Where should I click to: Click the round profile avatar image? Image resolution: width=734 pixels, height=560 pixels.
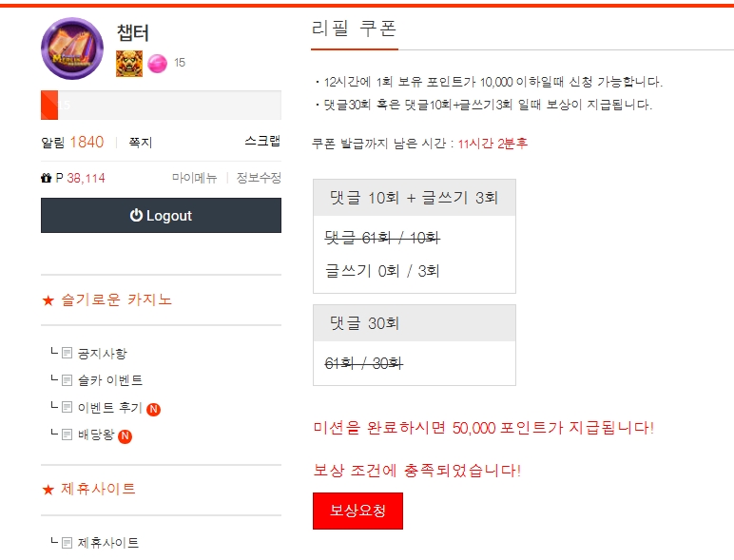click(x=72, y=48)
